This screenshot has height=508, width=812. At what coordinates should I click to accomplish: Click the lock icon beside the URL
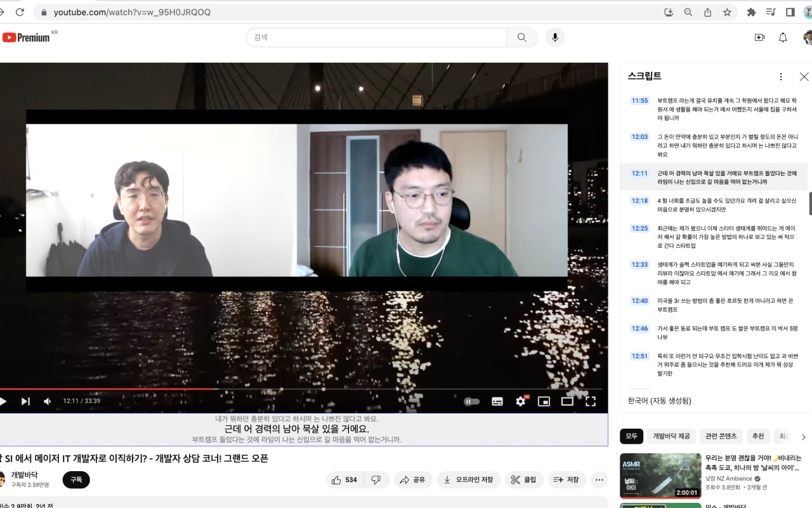pos(43,12)
